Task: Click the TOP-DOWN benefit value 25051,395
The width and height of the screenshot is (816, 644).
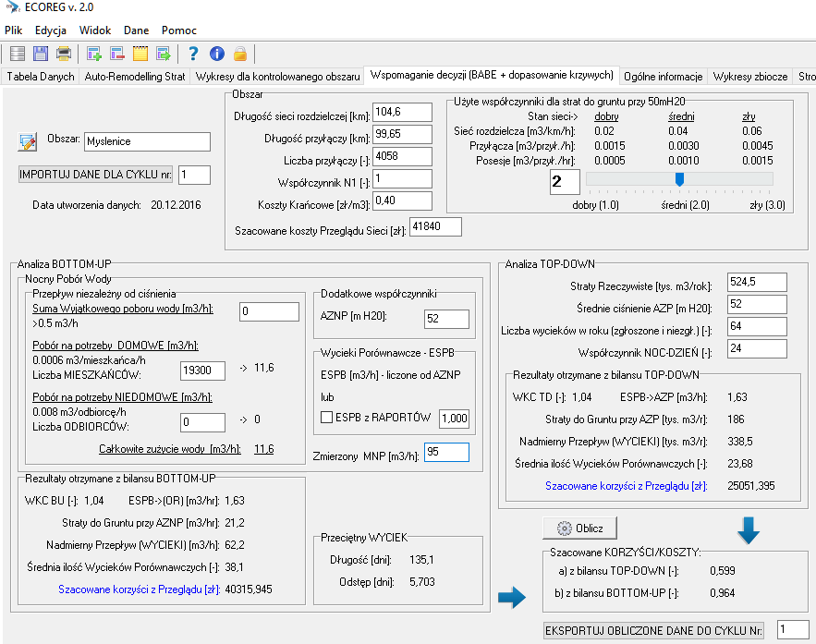Action: click(751, 486)
